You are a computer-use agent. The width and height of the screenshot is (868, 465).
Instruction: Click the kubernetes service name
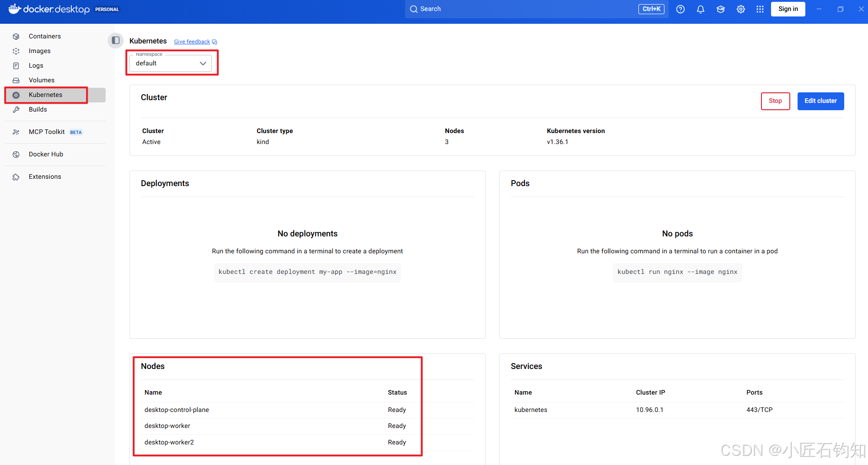click(531, 410)
